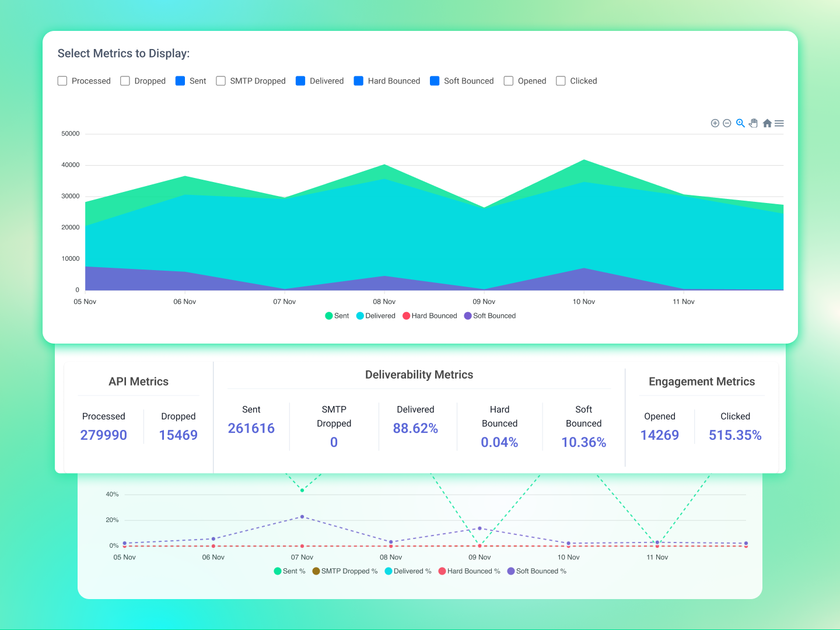Reset chart zoom with home icon
Viewport: 840px width, 630px height.
pyautogui.click(x=767, y=123)
